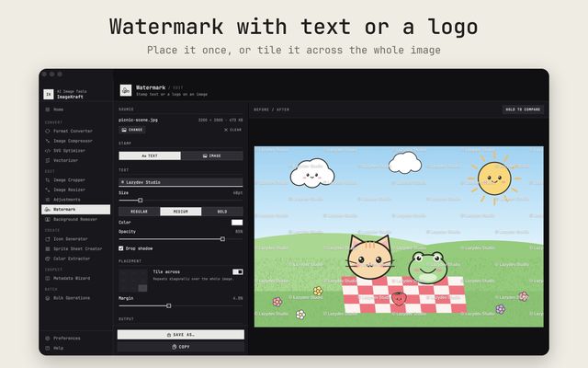Viewport: 588px width, 368px height.
Task: Open Preferences
Action: pos(75,339)
